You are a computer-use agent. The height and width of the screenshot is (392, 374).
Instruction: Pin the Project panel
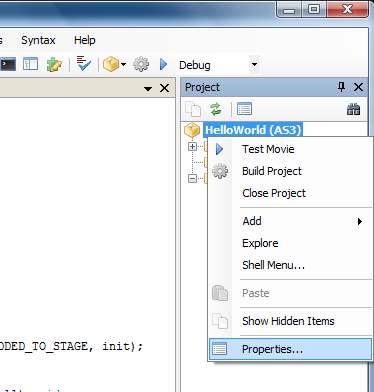341,87
